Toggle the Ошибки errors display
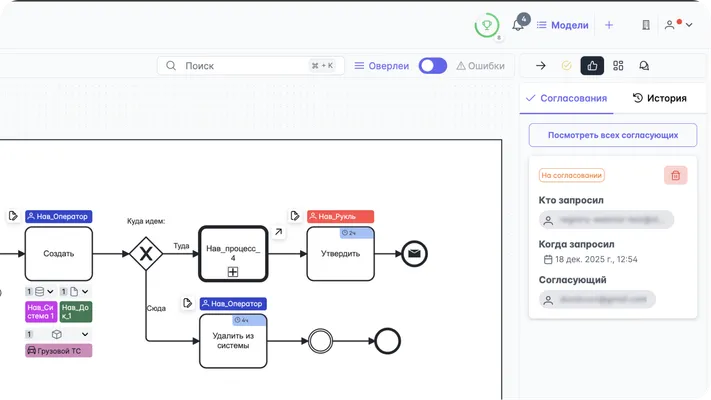The height and width of the screenshot is (400, 711). coord(480,66)
